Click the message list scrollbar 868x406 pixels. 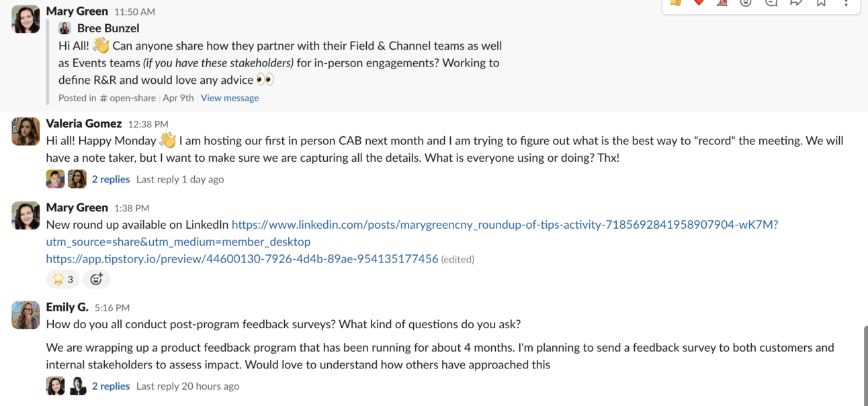865,366
